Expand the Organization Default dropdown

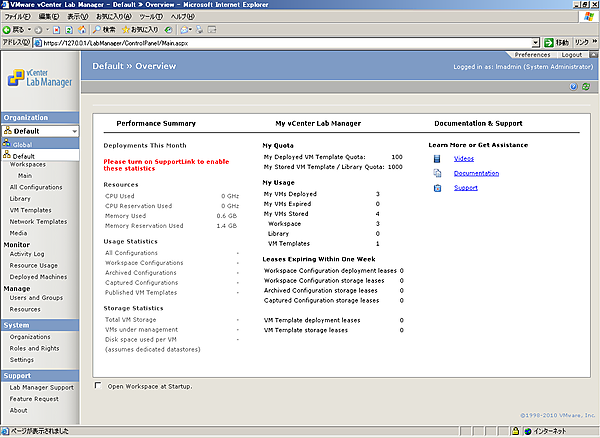click(x=74, y=131)
